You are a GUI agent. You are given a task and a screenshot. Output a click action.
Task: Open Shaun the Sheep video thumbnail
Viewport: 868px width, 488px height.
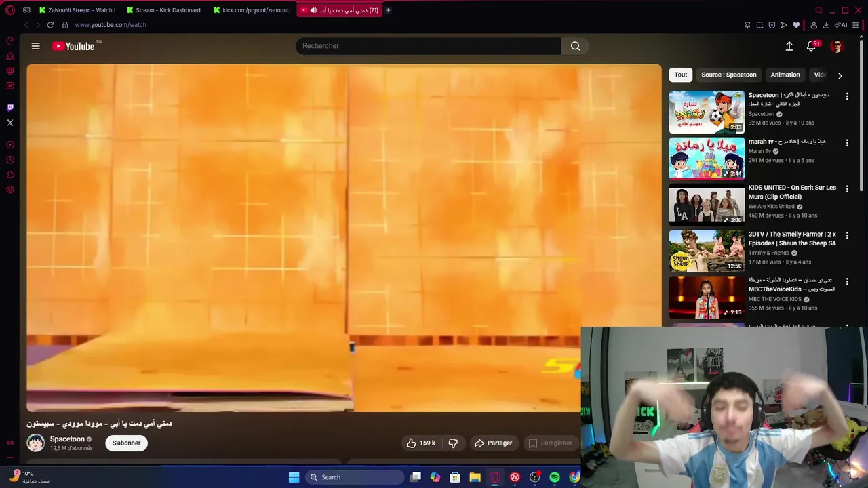[707, 251]
